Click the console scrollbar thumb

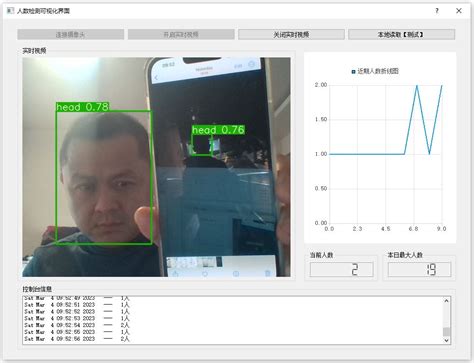(446, 332)
